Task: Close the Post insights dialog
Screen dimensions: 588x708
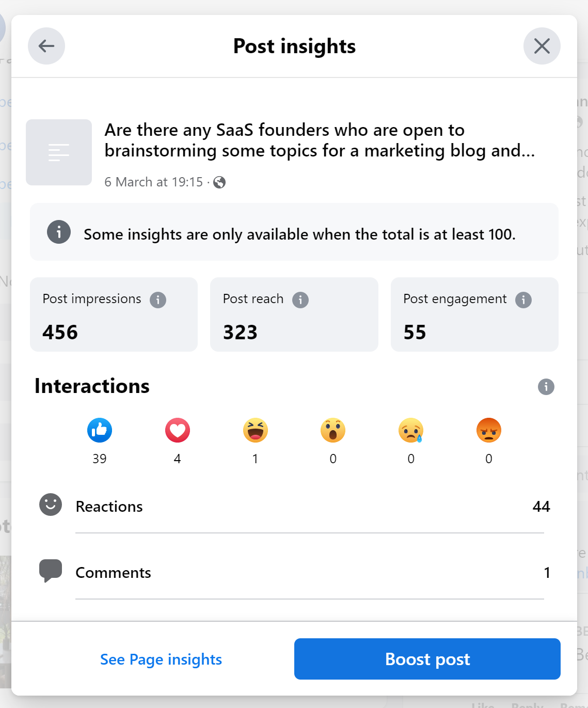Action: [x=542, y=46]
